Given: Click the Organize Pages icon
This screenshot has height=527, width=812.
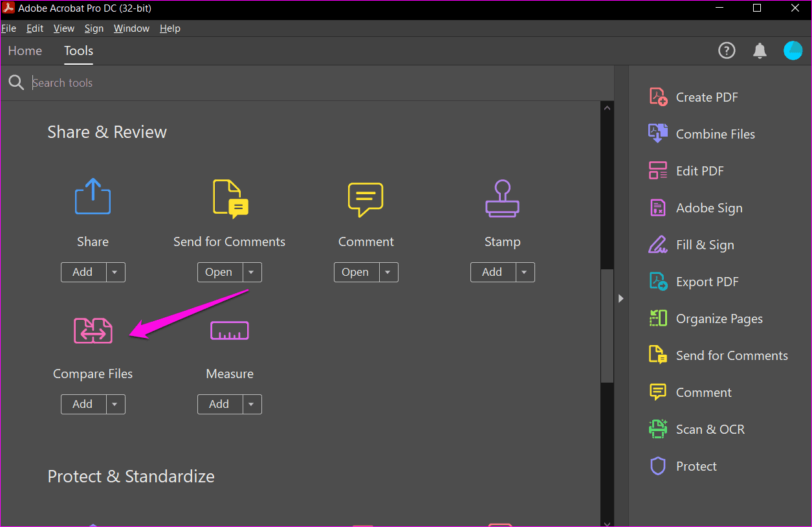Looking at the screenshot, I should click(x=658, y=319).
